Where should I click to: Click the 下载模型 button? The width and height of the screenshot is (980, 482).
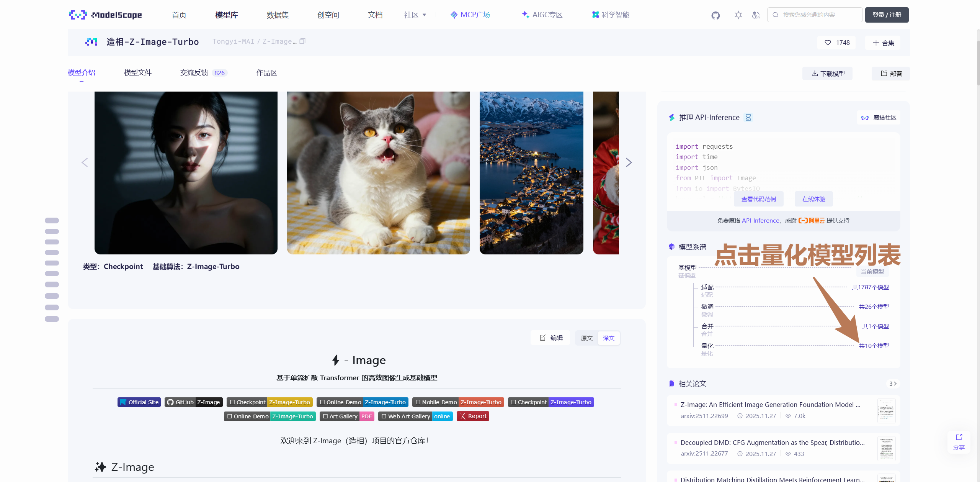828,74
